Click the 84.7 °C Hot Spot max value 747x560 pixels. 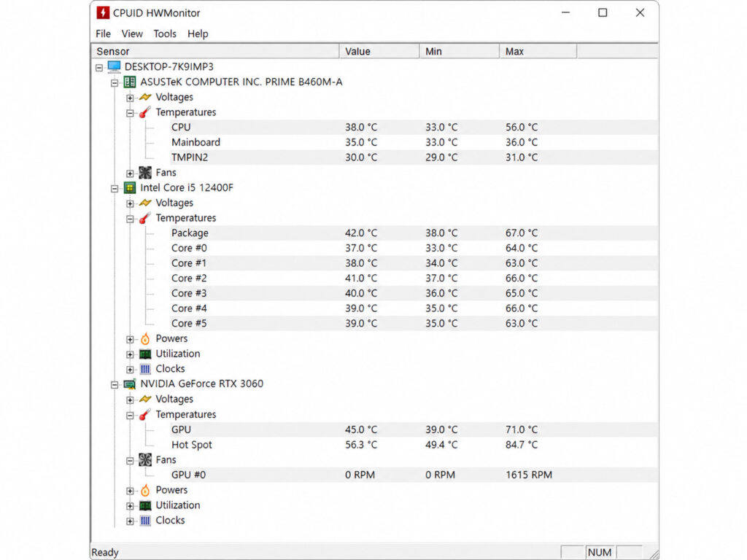pyautogui.click(x=521, y=445)
